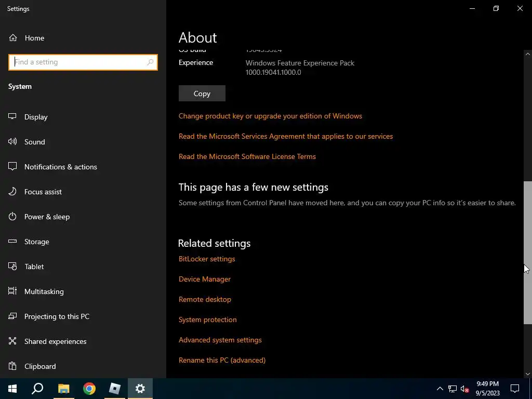Screen dimensions: 532x399
Task: Restore down the Settings window
Action: [496, 8]
